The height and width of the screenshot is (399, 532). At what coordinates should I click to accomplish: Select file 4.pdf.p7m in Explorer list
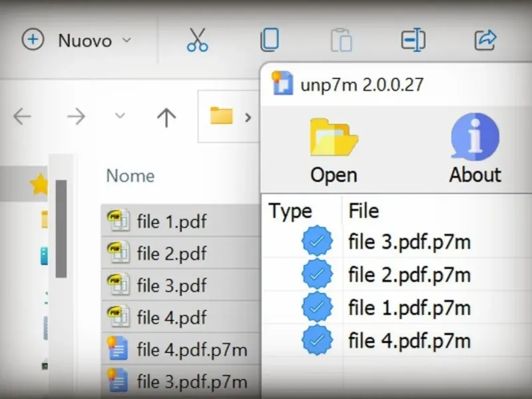[x=181, y=349]
